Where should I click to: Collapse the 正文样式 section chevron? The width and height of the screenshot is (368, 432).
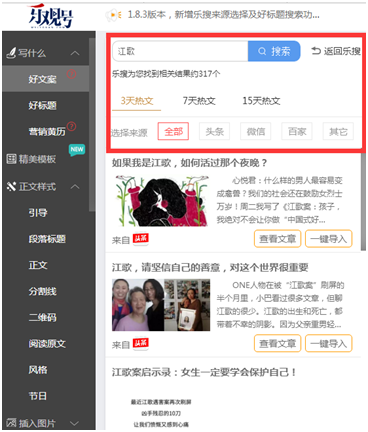[x=75, y=186]
